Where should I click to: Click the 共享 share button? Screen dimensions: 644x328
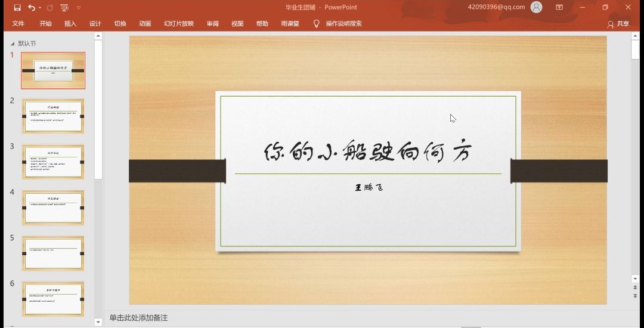coord(618,24)
